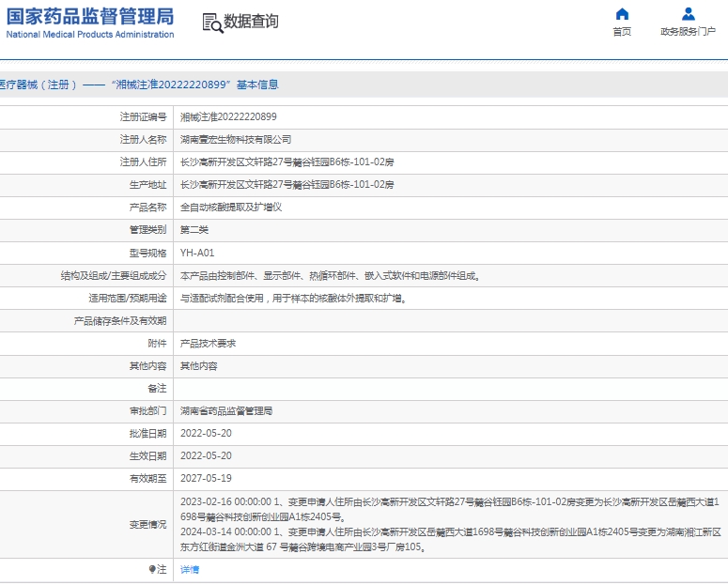Click 产品储存条件及有效期 label
This screenshot has height=585, width=728.
click(x=120, y=321)
